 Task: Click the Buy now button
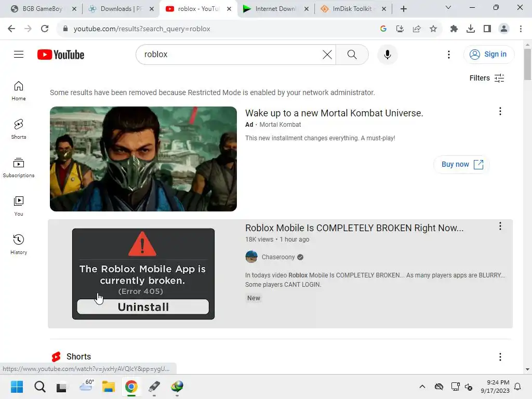tap(462, 165)
